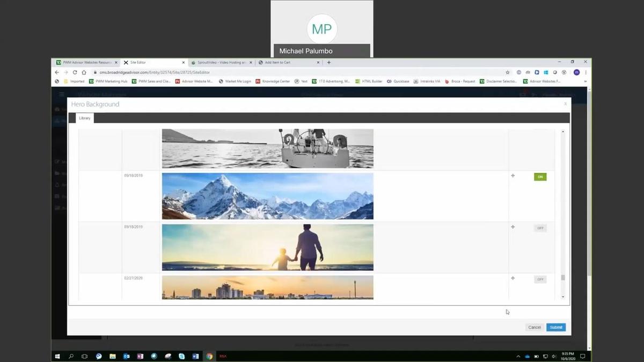Show more bookmarks with the chevron
The image size is (644, 362).
click(585, 81)
